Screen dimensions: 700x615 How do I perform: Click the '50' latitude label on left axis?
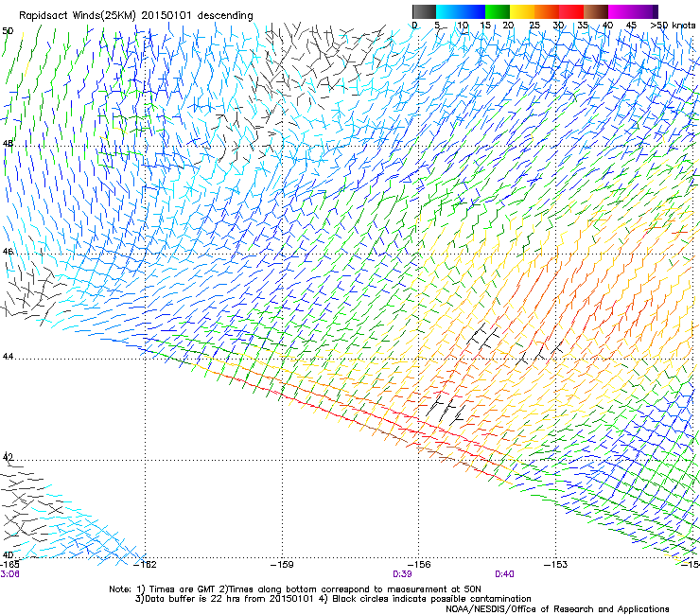(8, 31)
